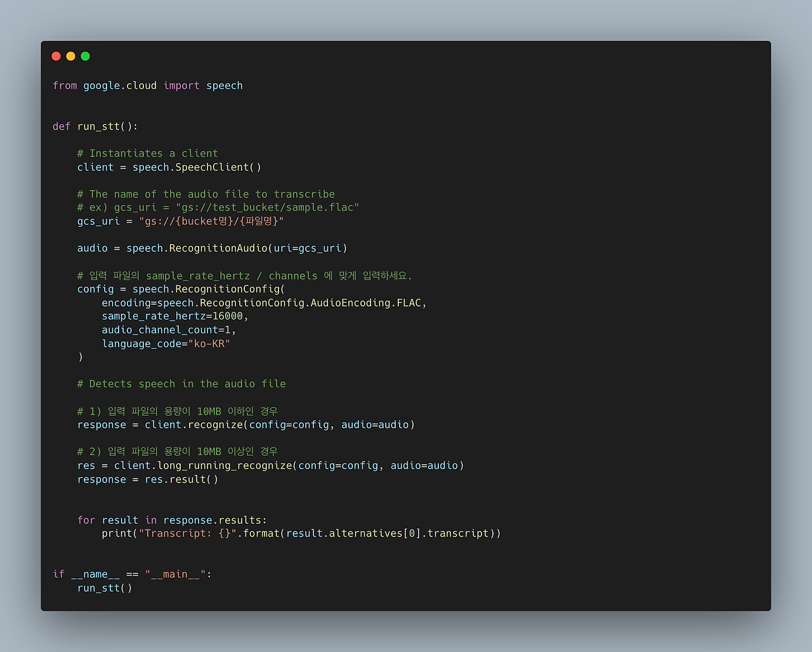Select the ko-KR language code string
This screenshot has width=812, height=652.
(209, 343)
